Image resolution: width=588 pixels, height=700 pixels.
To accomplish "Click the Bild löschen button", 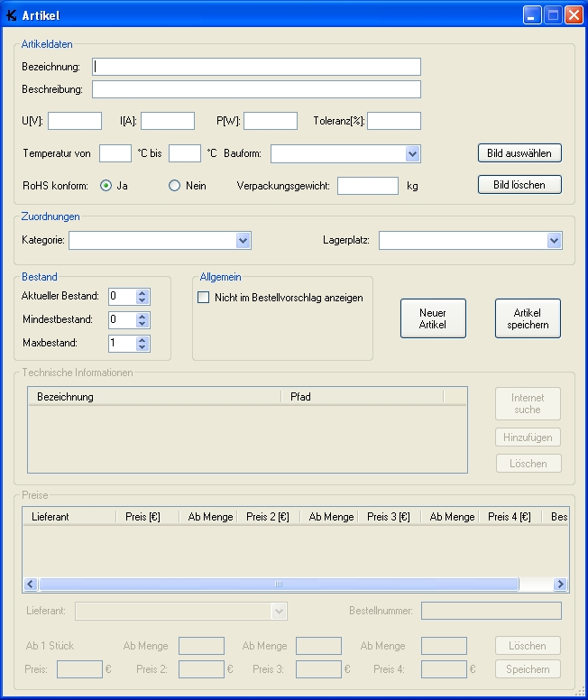I will coord(519,185).
